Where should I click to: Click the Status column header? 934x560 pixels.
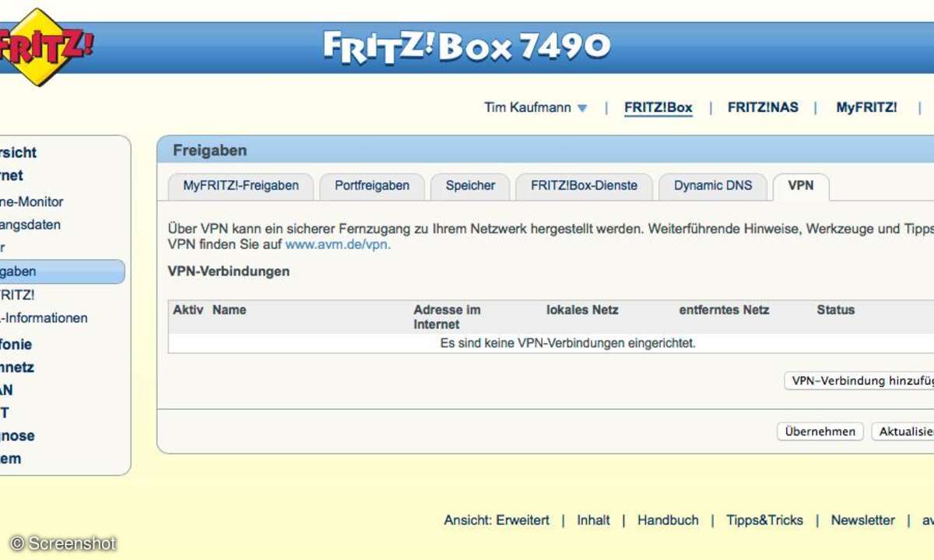835,310
